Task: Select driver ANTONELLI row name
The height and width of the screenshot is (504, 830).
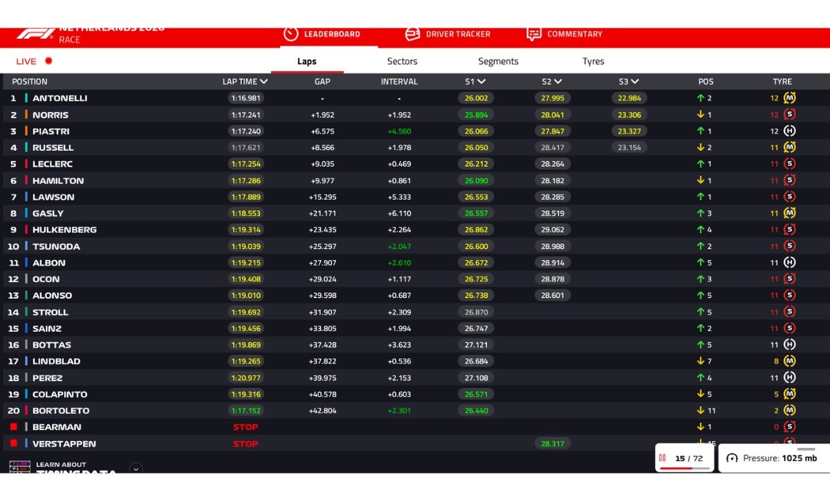Action: (x=60, y=98)
